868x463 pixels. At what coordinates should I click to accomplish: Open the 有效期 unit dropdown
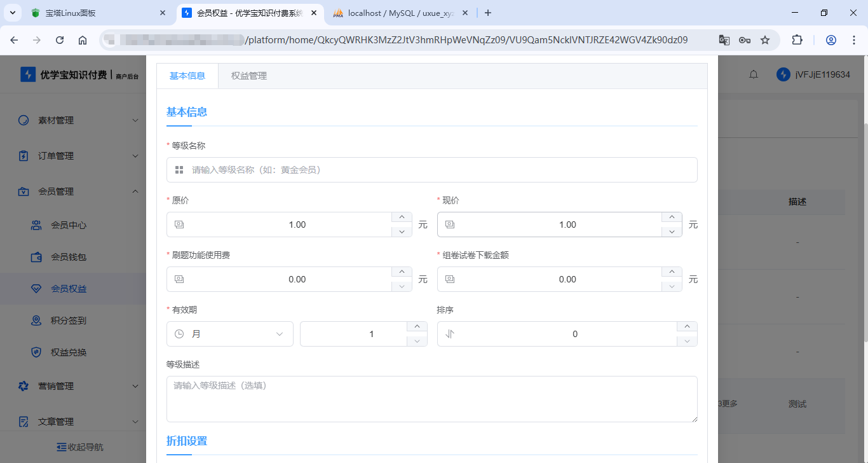[x=229, y=334]
